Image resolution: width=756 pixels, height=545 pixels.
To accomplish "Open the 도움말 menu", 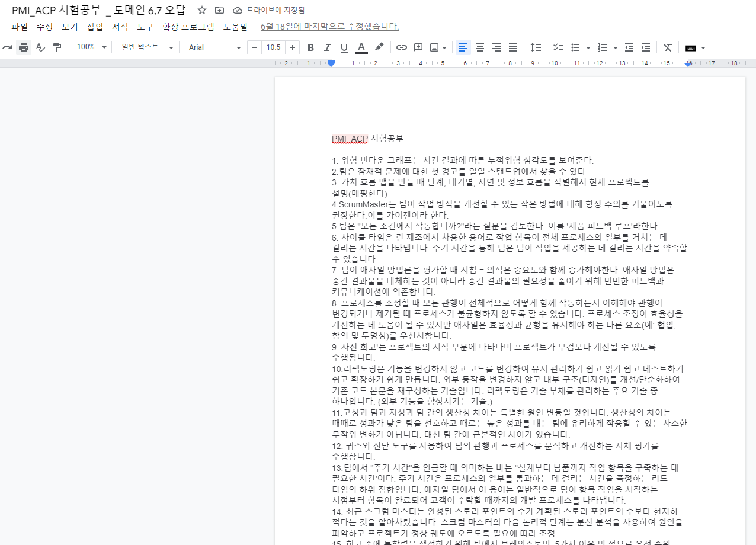I will [235, 27].
